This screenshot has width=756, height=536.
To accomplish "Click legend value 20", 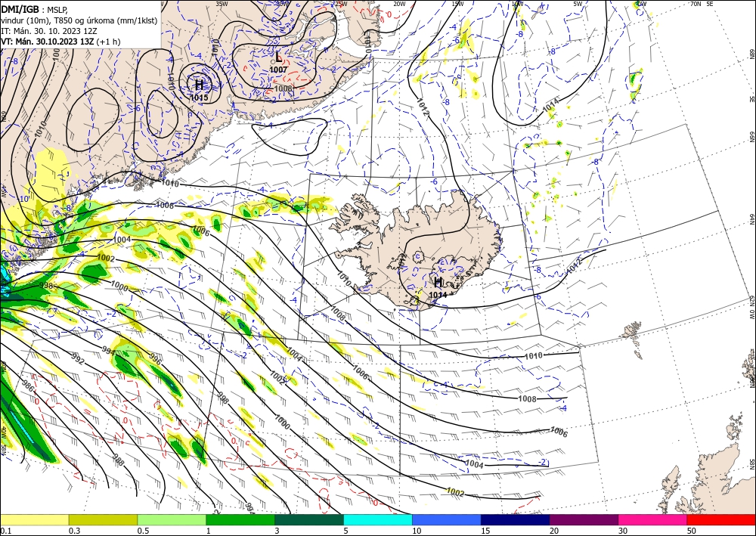I will pos(554,531).
